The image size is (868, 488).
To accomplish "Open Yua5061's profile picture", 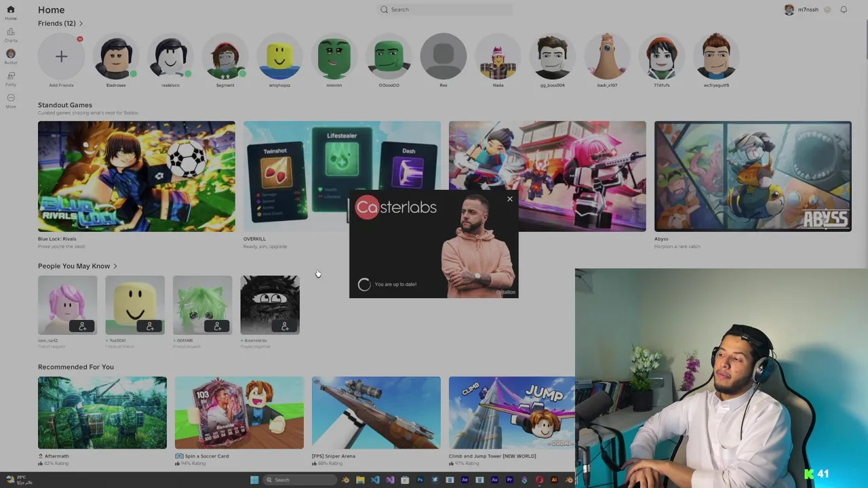I will tap(135, 305).
